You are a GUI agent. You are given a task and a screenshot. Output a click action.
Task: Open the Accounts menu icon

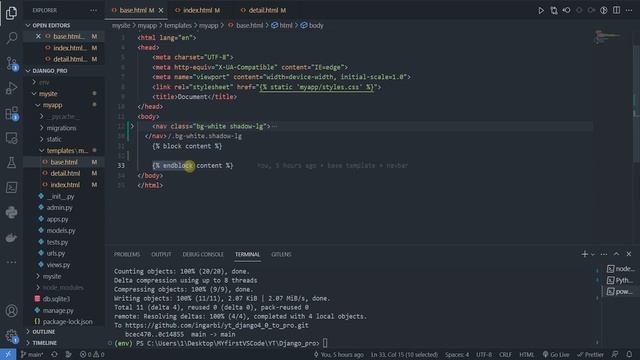tap(11, 311)
